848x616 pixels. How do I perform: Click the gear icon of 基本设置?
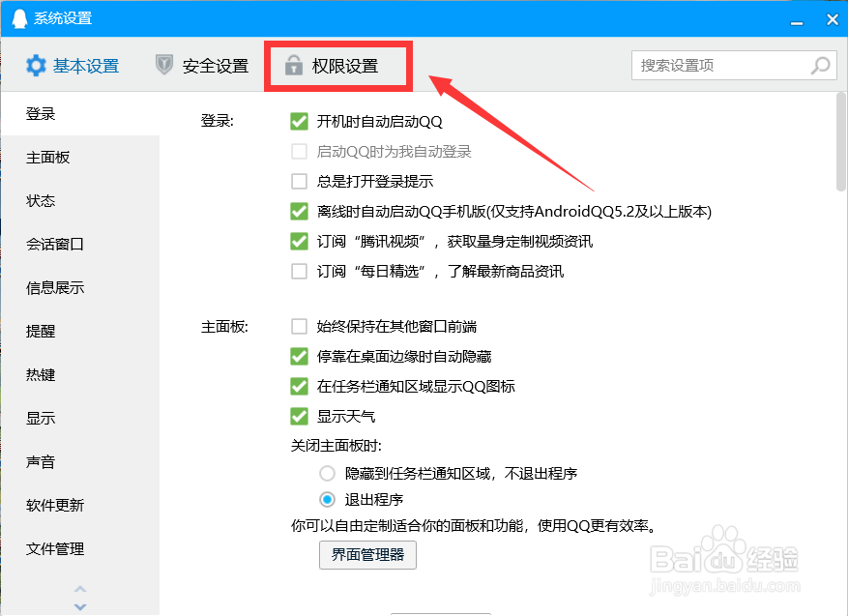[36, 66]
